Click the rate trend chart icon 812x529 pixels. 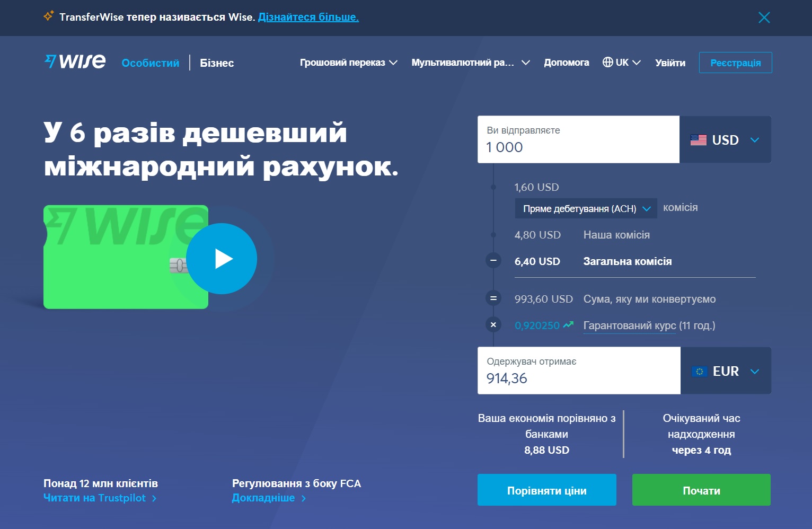click(568, 324)
